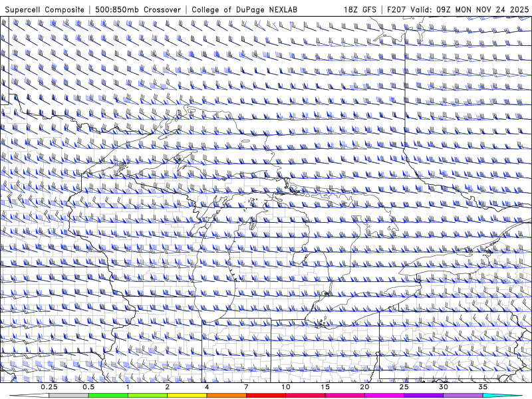Click the gray legend swatch
This screenshot has width=532, height=399.
tap(69, 396)
